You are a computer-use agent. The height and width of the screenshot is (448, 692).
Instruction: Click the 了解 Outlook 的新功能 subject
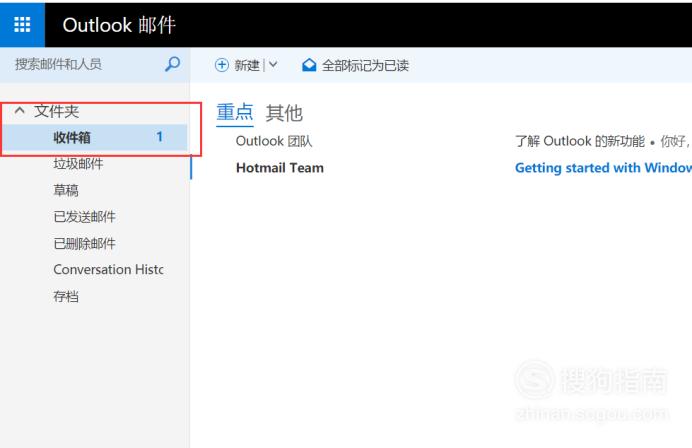click(x=579, y=141)
